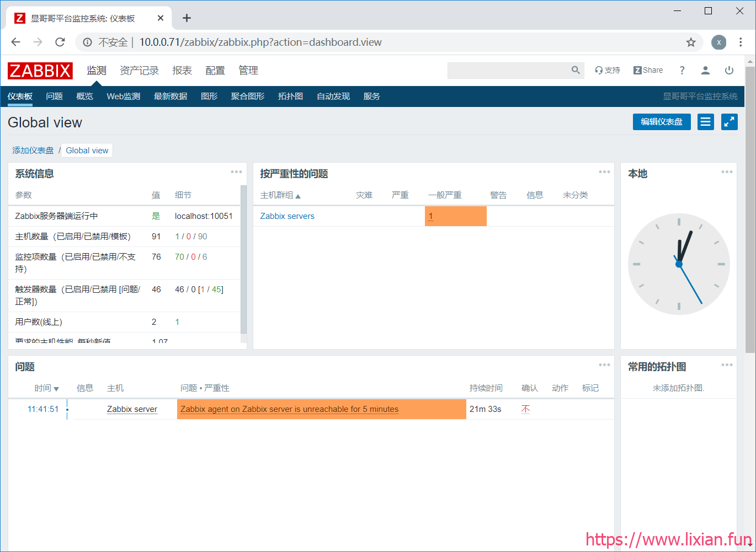Click the 编辑仪表盘 button
The image size is (756, 552).
662,122
